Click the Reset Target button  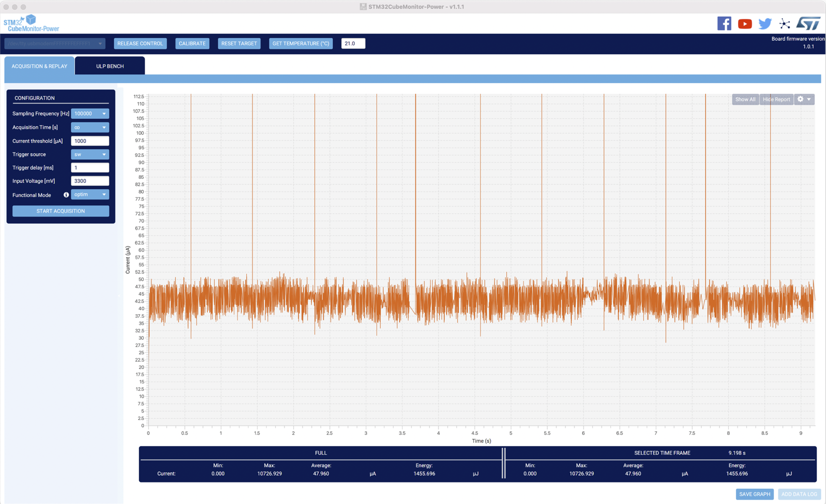(239, 44)
